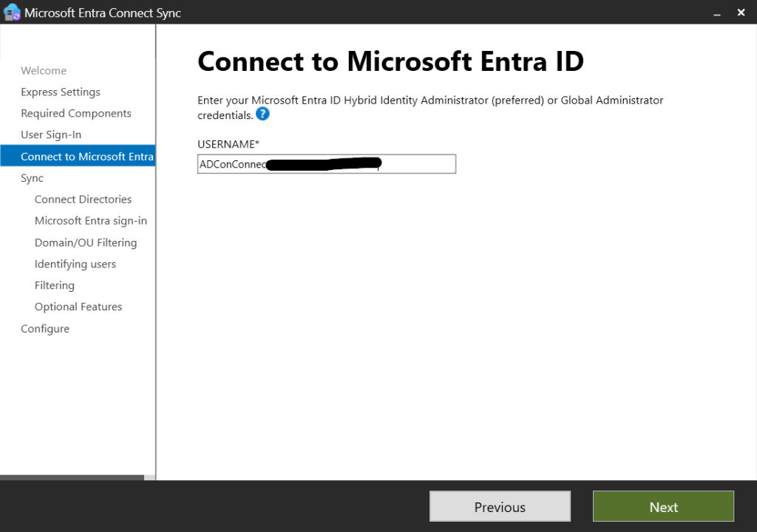The width and height of the screenshot is (757, 532).
Task: Close the Entra Connect Sync window
Action: click(x=741, y=13)
